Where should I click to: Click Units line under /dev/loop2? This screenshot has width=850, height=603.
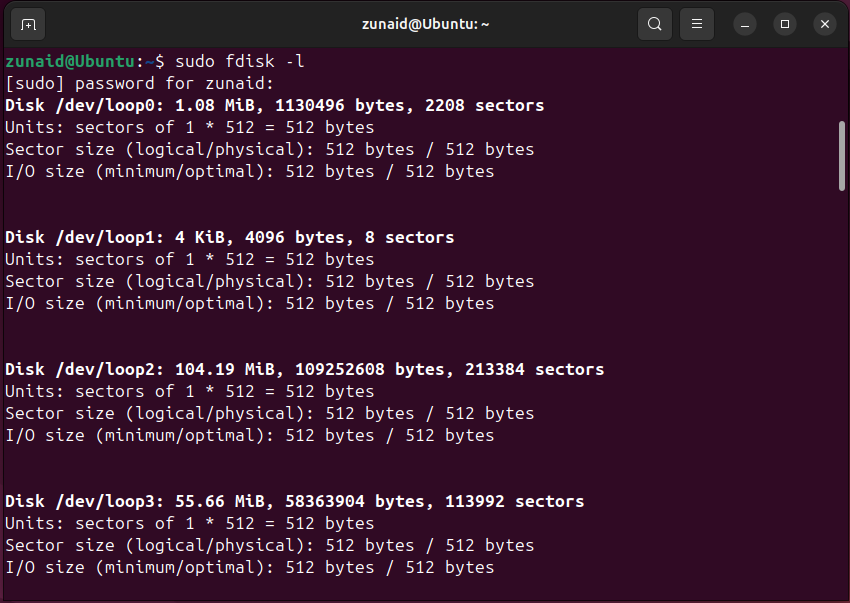(190, 392)
